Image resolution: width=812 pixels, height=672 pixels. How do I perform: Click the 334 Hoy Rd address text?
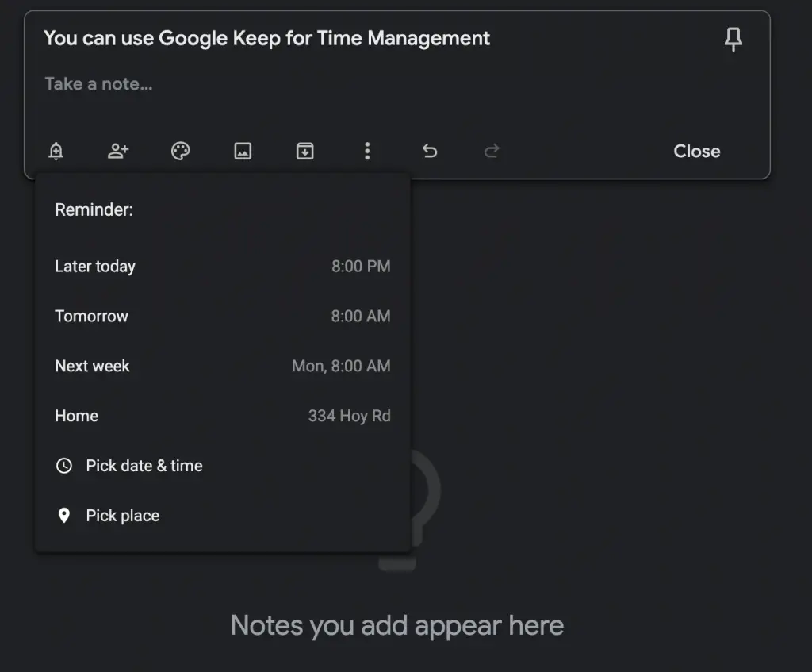point(350,416)
